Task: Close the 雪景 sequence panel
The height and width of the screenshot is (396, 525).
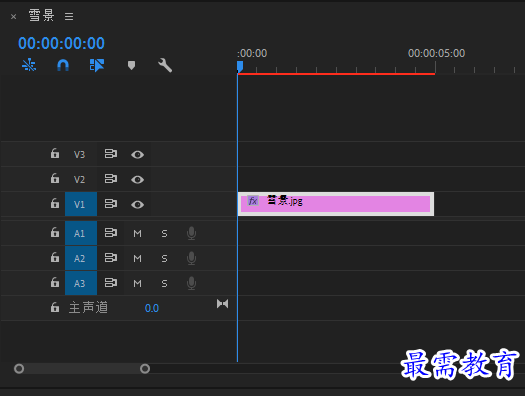Action: tap(13, 16)
